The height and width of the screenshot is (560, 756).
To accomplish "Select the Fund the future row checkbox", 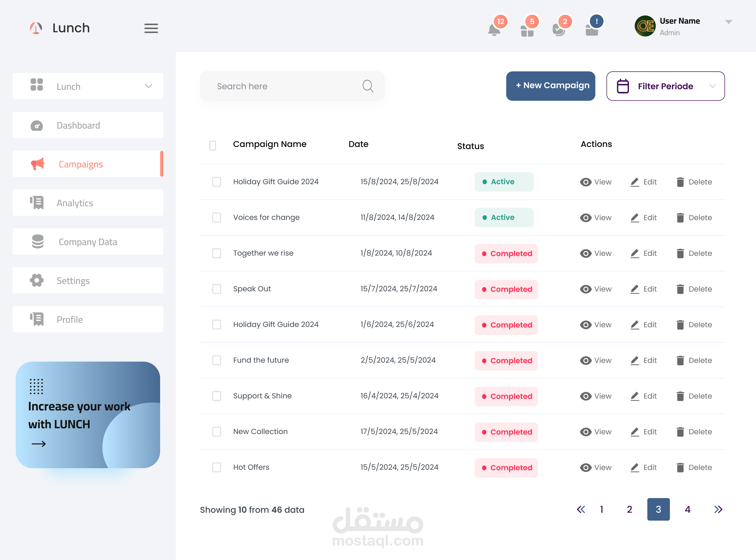I will click(216, 360).
